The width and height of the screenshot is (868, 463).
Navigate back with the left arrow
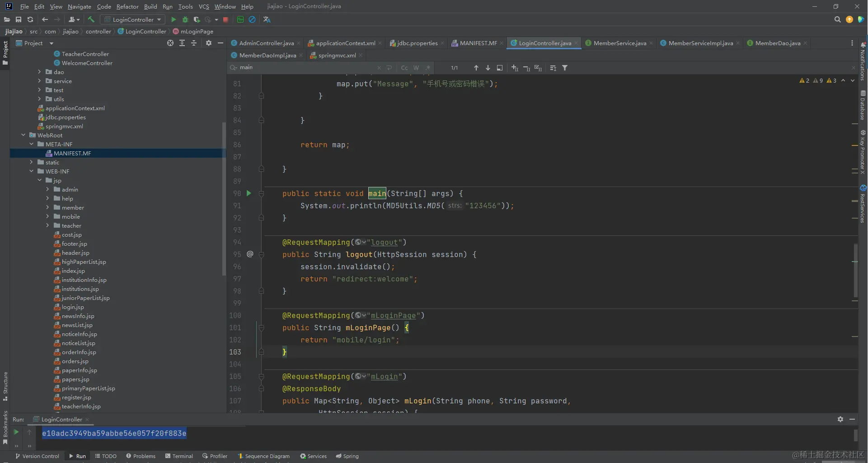point(45,19)
